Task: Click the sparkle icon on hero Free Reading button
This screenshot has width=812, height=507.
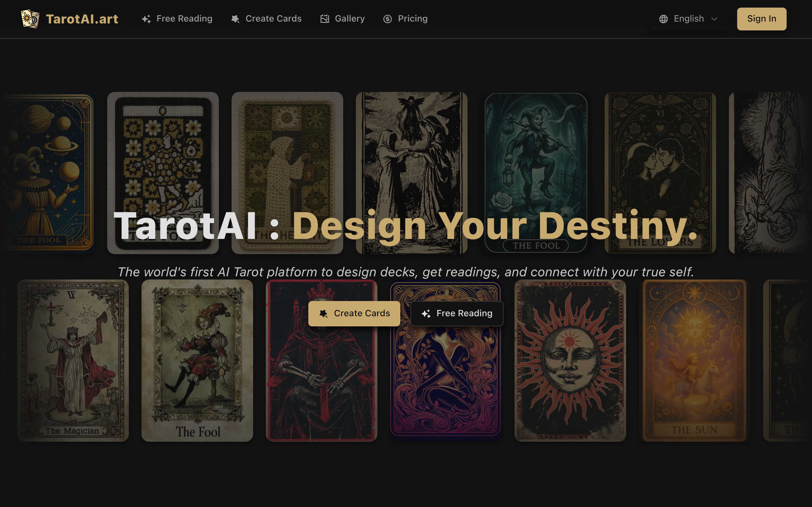Action: coord(426,313)
